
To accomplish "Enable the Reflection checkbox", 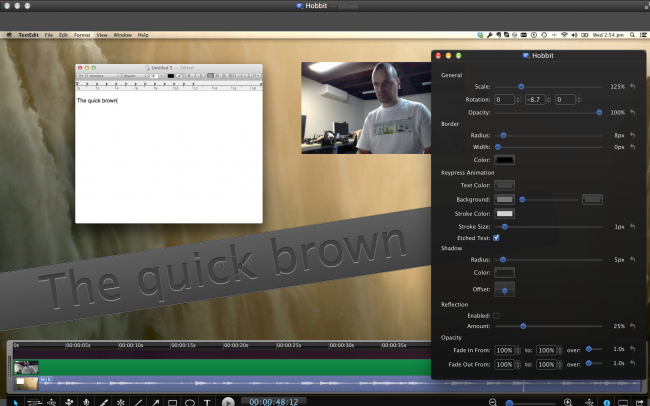I will tap(497, 315).
